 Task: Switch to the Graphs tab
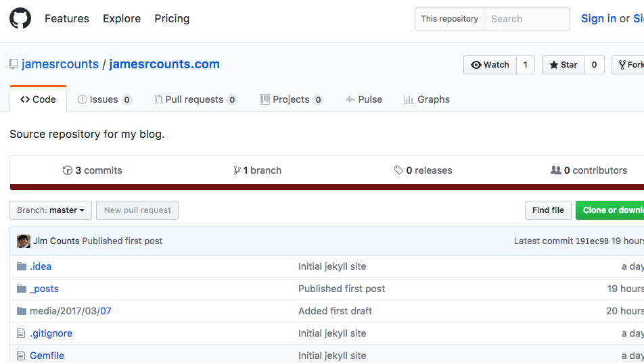pos(427,99)
